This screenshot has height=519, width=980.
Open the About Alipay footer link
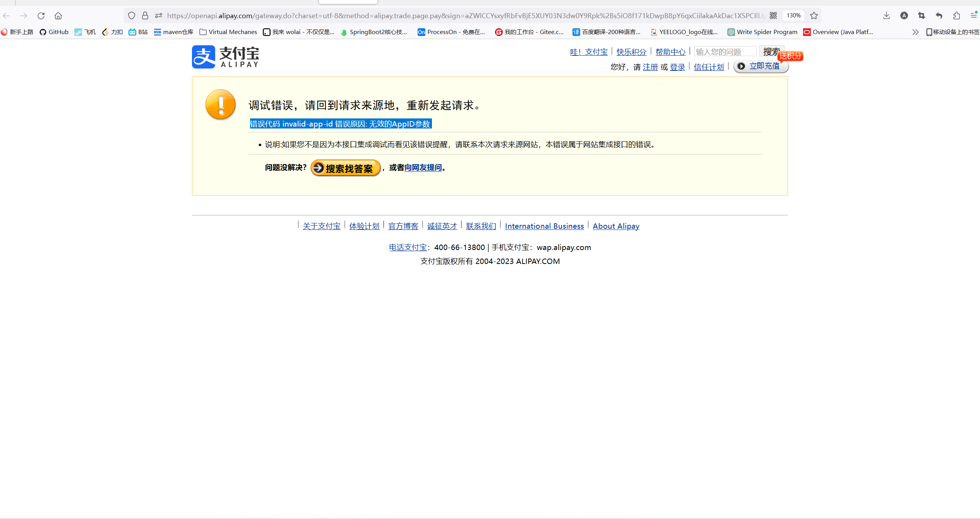point(616,226)
